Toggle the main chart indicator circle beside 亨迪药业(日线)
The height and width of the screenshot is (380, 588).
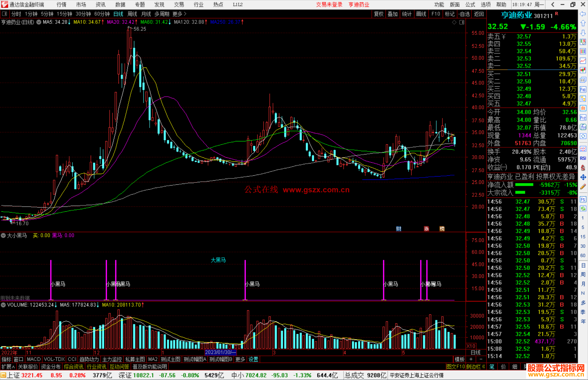[x=39, y=22]
